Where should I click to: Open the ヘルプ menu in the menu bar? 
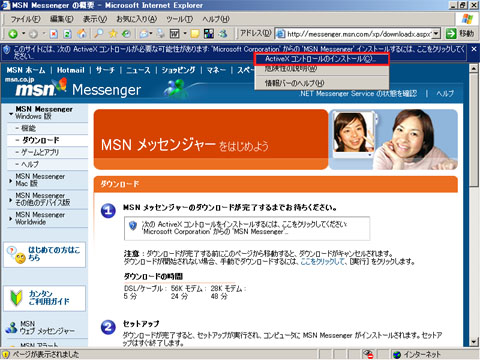click(216, 19)
